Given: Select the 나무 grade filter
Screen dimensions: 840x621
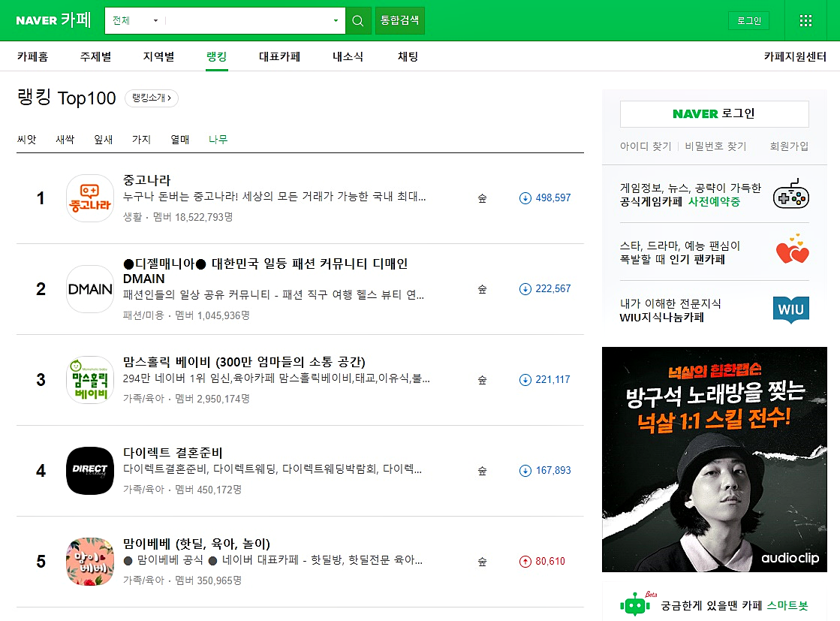Looking at the screenshot, I should click(x=218, y=140).
